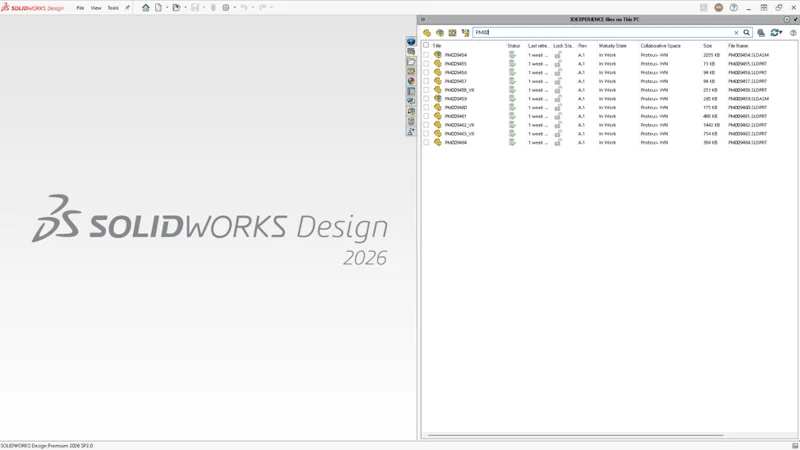Expand the Redo dropdown arrow

[x=271, y=8]
